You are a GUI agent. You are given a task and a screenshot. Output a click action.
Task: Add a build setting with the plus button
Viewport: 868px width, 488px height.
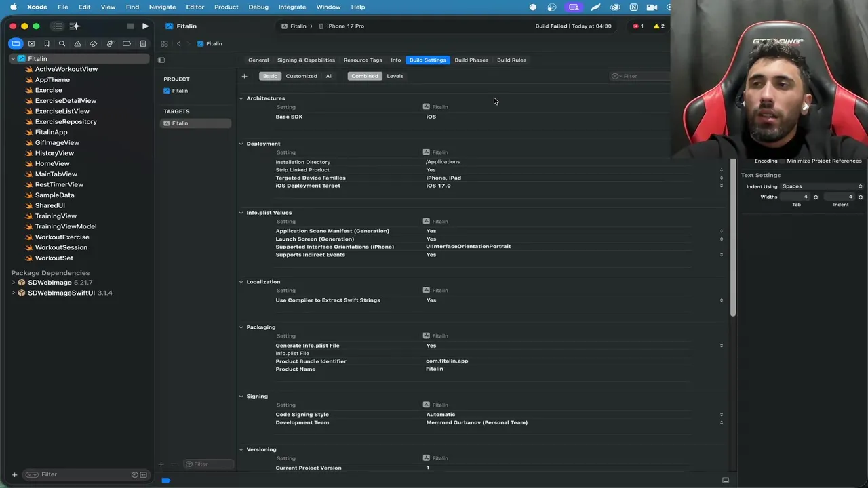[244, 76]
